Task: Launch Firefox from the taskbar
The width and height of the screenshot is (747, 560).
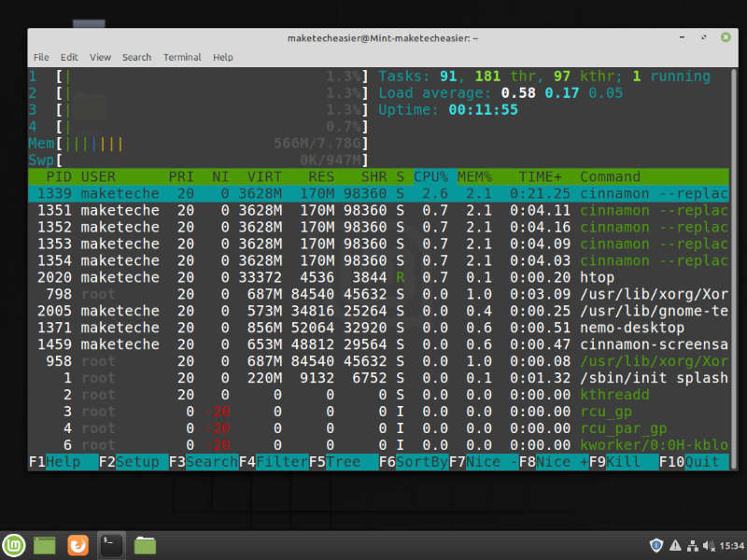Action: [x=78, y=545]
